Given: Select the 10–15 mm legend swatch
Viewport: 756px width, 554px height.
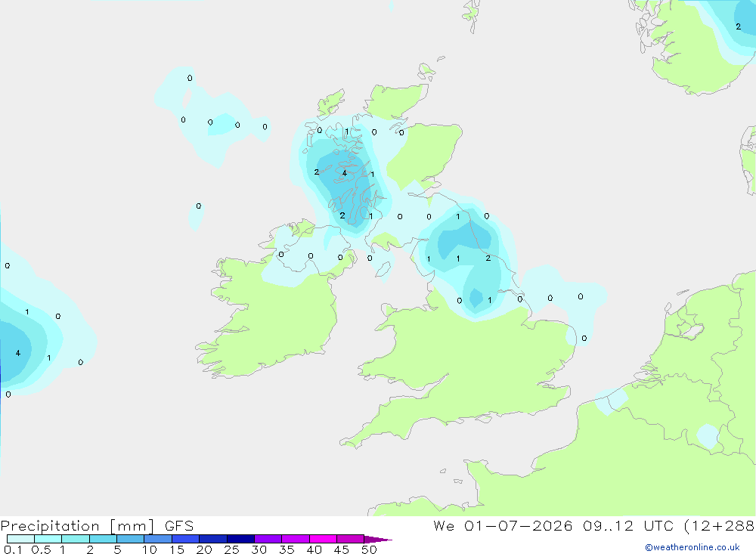Looking at the screenshot, I should click(x=158, y=539).
